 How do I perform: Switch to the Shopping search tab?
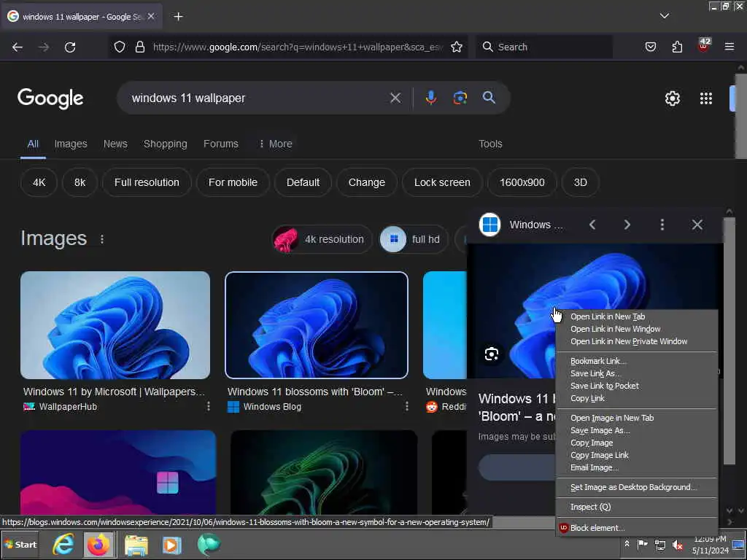click(x=166, y=144)
